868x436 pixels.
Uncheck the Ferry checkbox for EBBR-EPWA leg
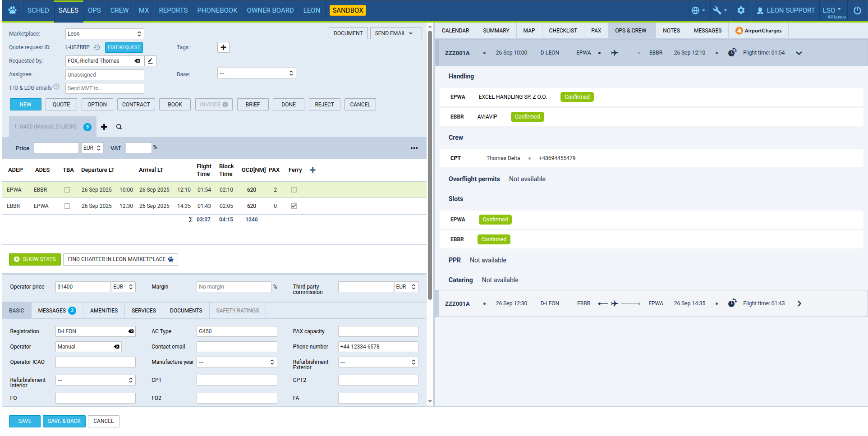point(294,206)
